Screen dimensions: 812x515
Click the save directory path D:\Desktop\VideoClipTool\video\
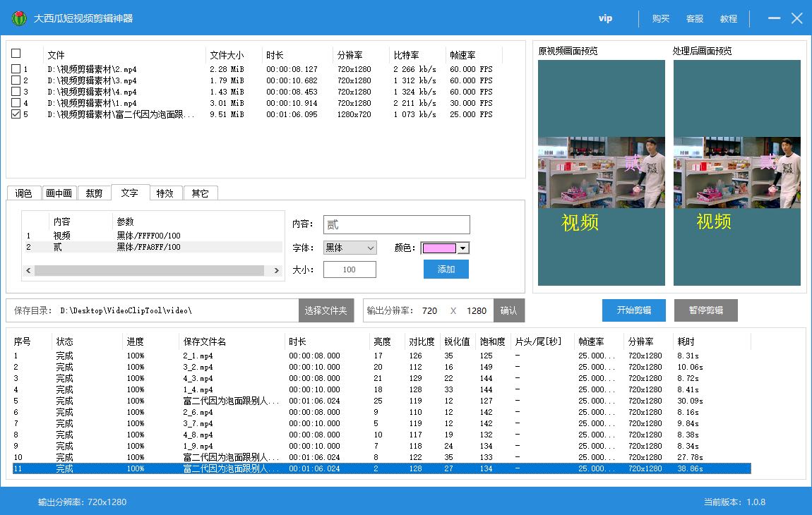click(126, 310)
